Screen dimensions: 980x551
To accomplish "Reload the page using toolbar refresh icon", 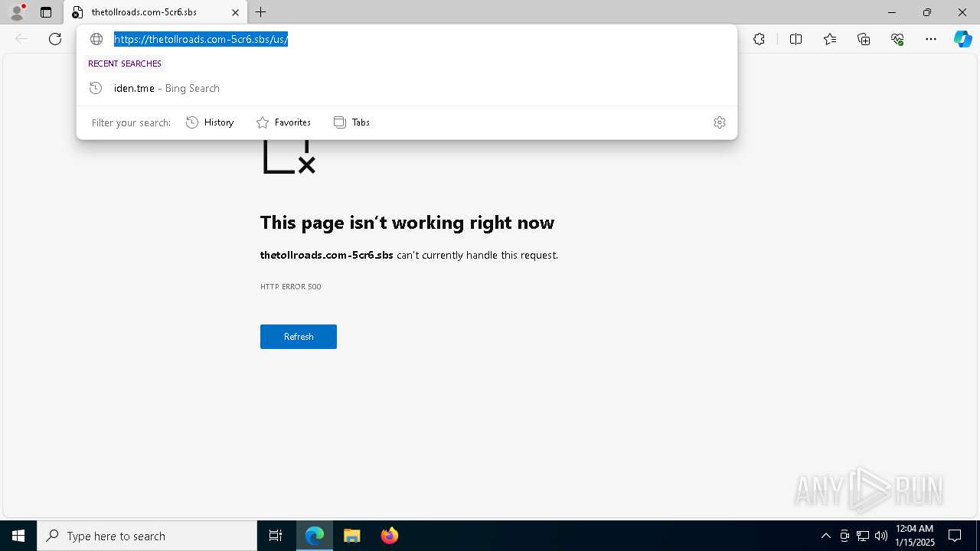I will coord(55,39).
